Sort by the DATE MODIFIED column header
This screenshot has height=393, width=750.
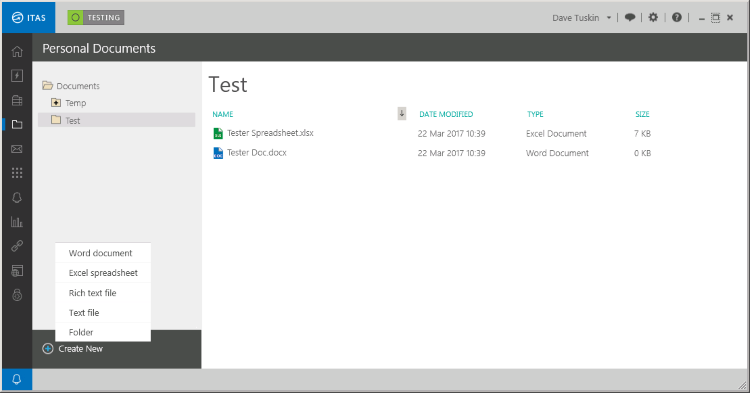[x=446, y=114]
